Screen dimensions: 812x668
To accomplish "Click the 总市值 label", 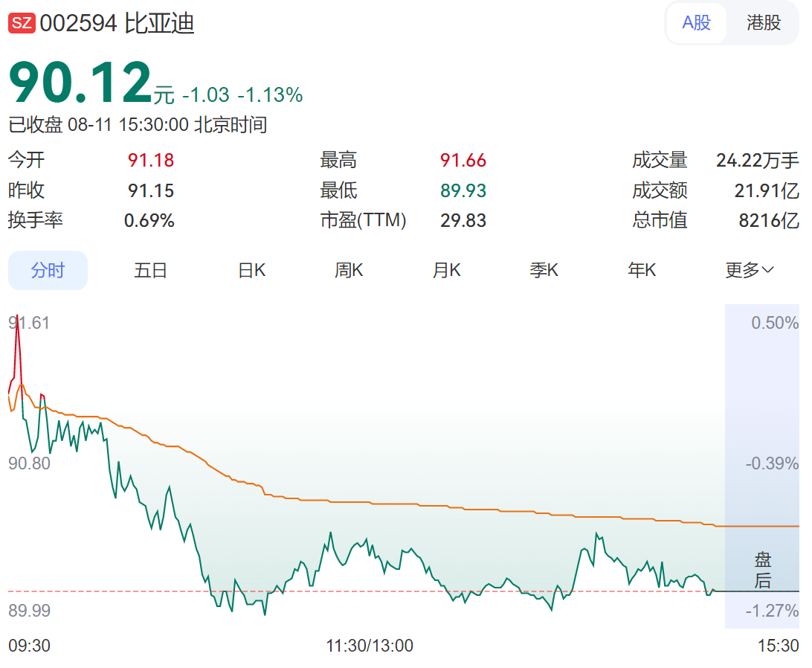I will (660, 220).
